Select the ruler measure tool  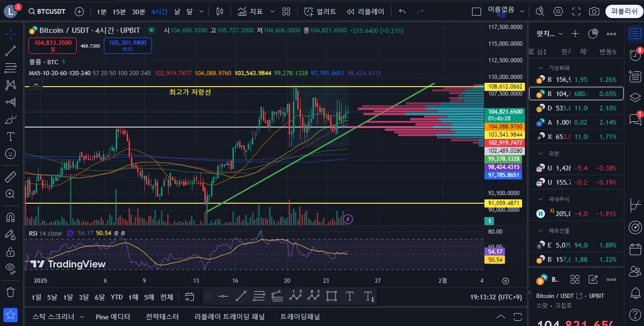[x=10, y=177]
